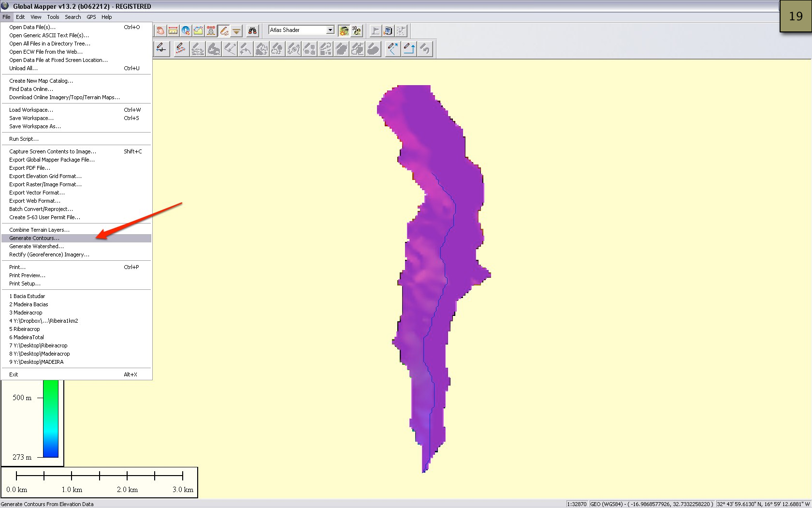Viewport: 812px width, 508px height.
Task: Toggle hillshading with the sun icon
Action: point(343,30)
